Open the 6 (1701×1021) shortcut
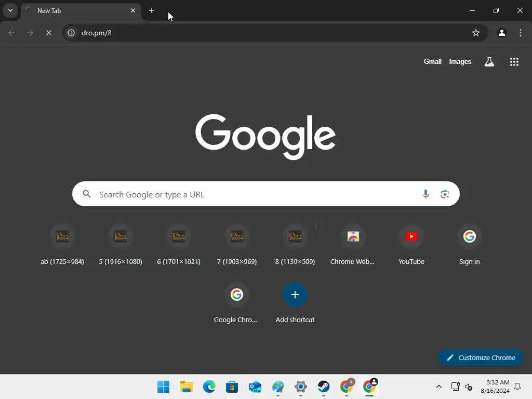 (179, 245)
